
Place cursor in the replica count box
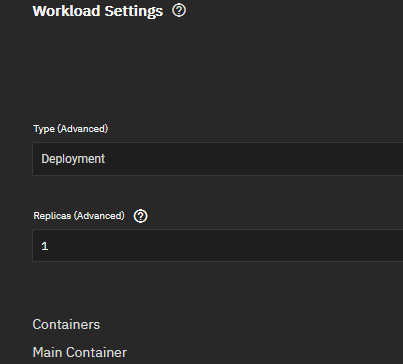(x=218, y=246)
